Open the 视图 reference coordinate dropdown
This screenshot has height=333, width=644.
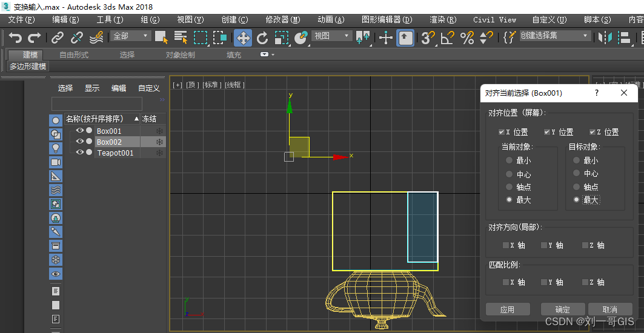tap(332, 36)
